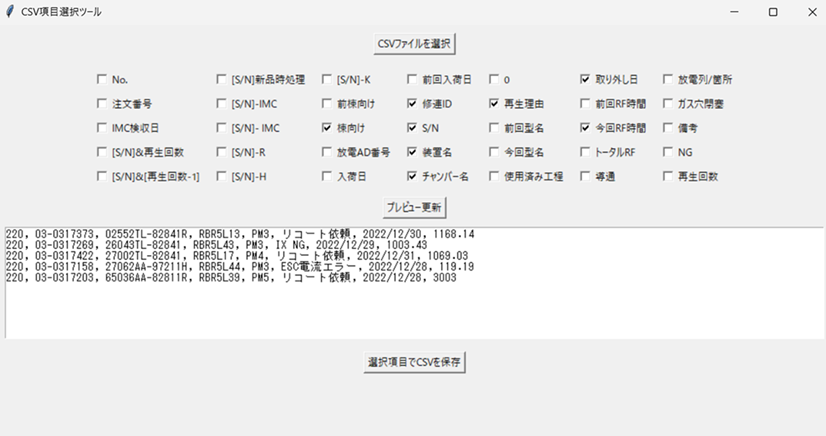Check the 注文番号 checkbox
This screenshot has height=436, width=826.
point(102,103)
